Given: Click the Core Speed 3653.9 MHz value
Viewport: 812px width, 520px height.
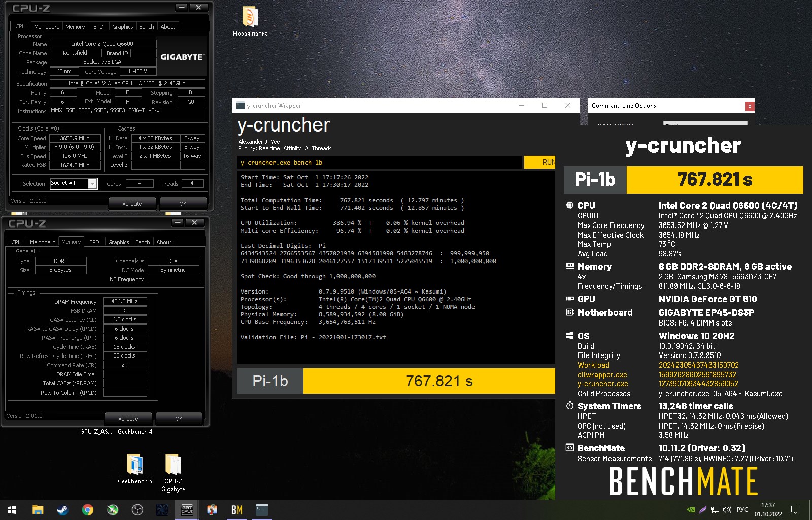Looking at the screenshot, I should (75, 138).
